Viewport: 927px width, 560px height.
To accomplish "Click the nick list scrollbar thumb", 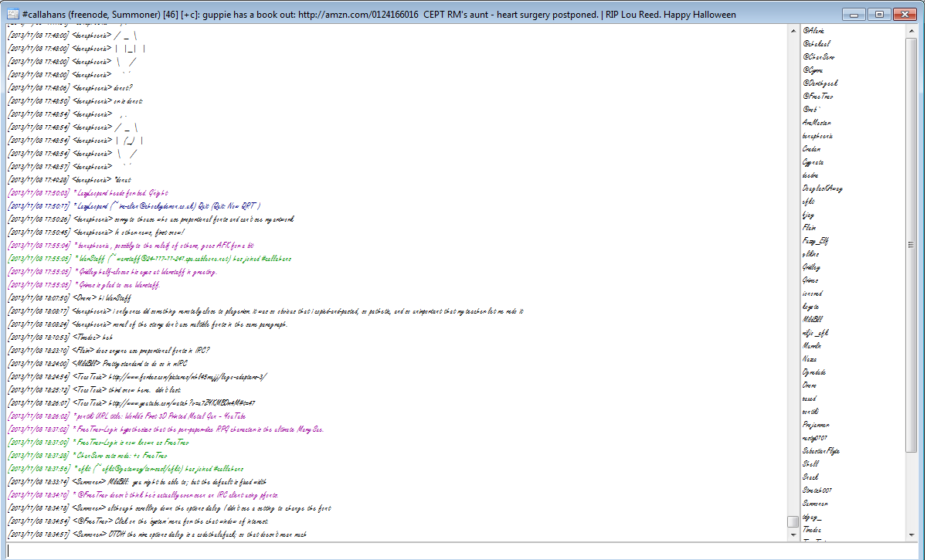I will click(x=911, y=246).
